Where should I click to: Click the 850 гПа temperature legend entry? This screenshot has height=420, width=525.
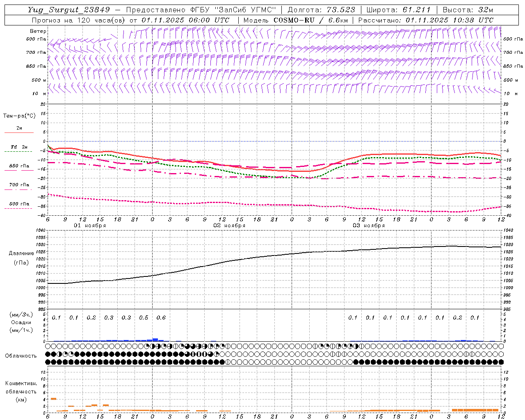pos(19,166)
